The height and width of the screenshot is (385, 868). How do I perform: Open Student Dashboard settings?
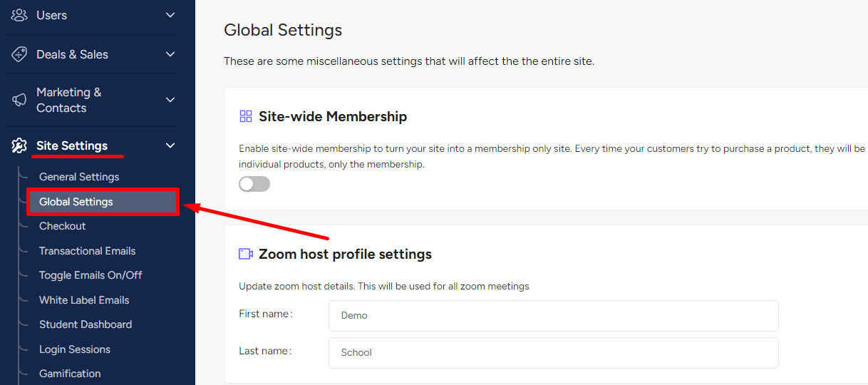point(86,324)
